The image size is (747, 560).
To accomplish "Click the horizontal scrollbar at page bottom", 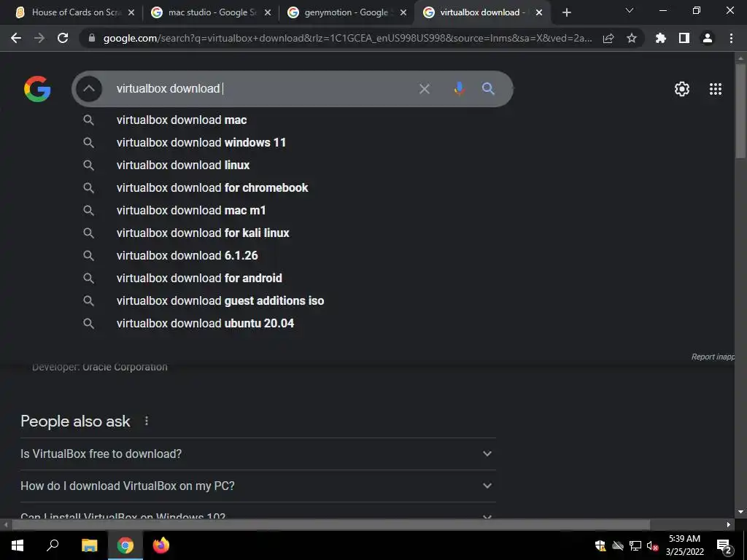I will pyautogui.click(x=330, y=524).
